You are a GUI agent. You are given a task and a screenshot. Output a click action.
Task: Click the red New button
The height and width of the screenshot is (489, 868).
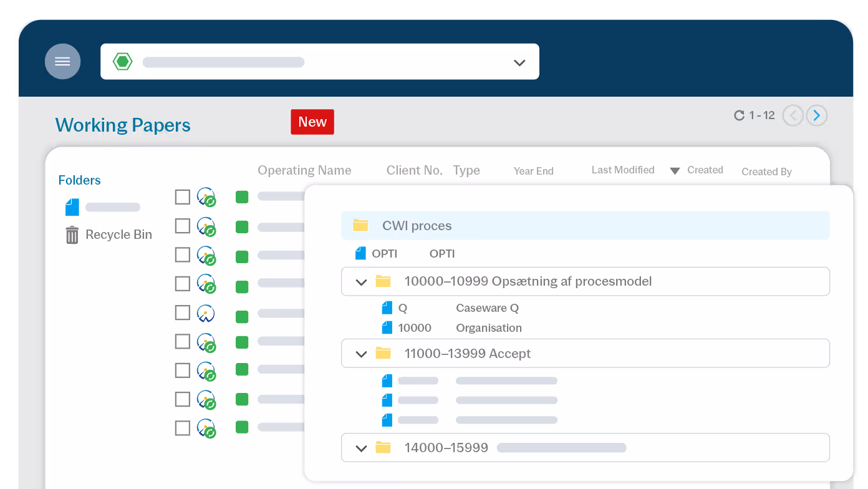pos(312,122)
